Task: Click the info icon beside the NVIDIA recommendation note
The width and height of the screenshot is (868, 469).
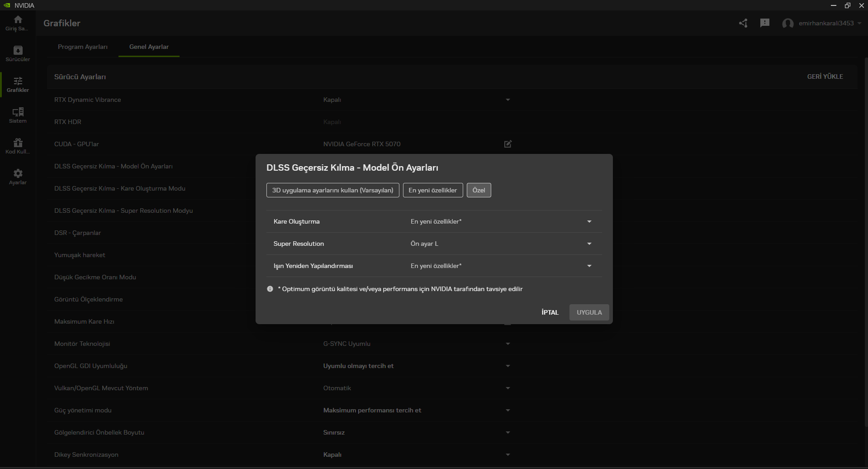Action: [270, 289]
